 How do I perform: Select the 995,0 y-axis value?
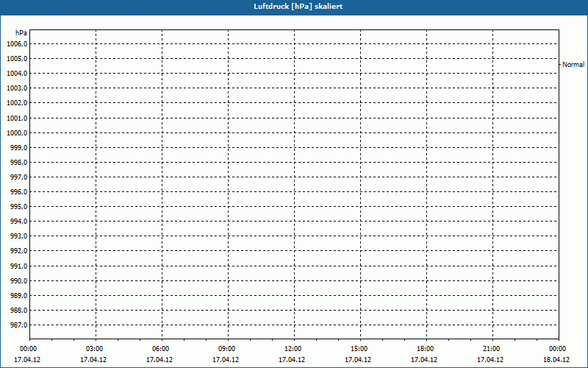tap(19, 207)
